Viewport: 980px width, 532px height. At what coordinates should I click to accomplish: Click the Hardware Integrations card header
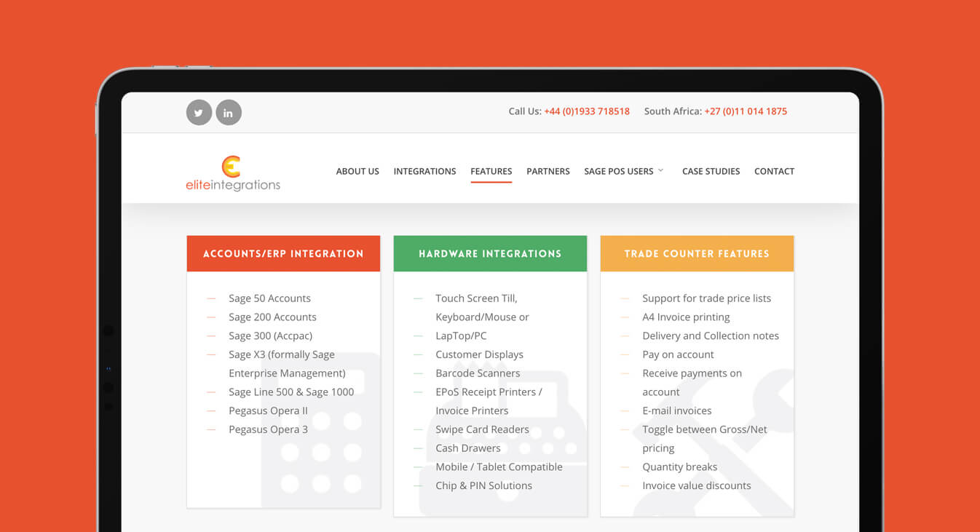[x=490, y=253]
